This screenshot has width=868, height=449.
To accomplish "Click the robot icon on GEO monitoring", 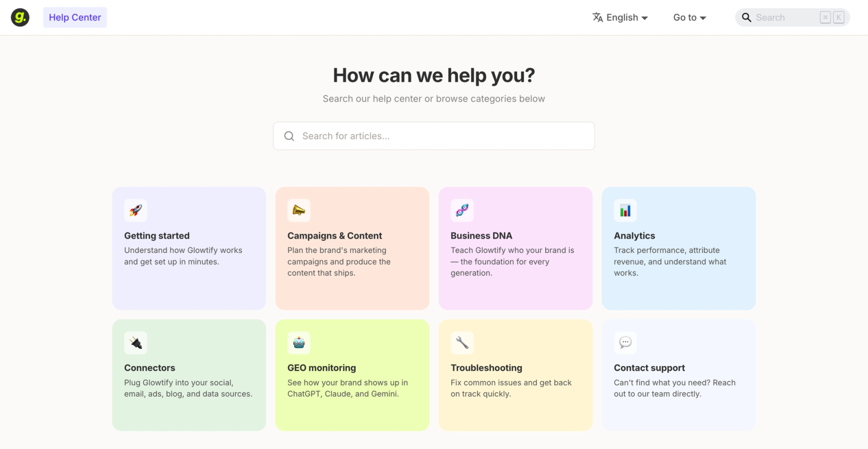I will [x=299, y=343].
